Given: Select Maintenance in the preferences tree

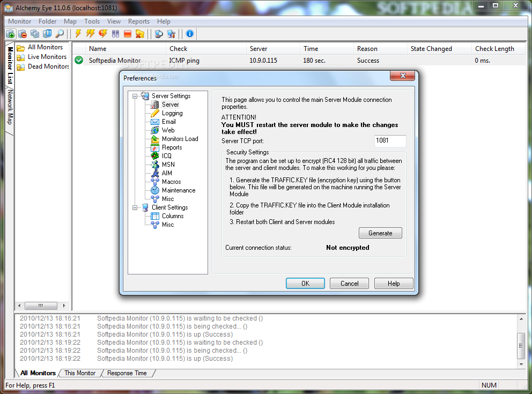Looking at the screenshot, I should coord(179,190).
